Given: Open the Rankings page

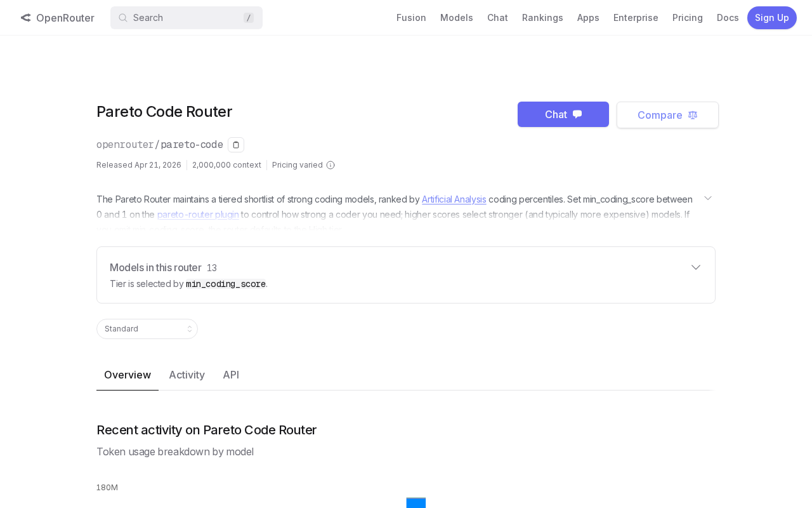Looking at the screenshot, I should tap(542, 18).
